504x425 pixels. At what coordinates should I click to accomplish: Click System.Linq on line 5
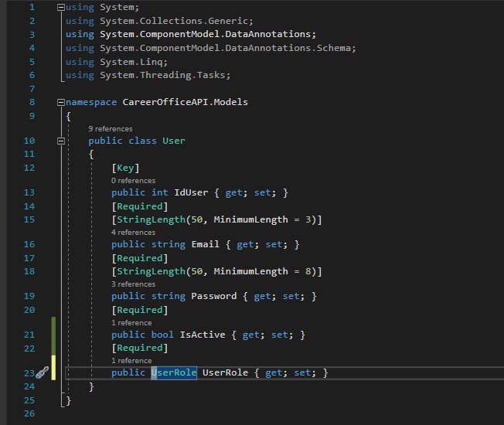tap(131, 62)
